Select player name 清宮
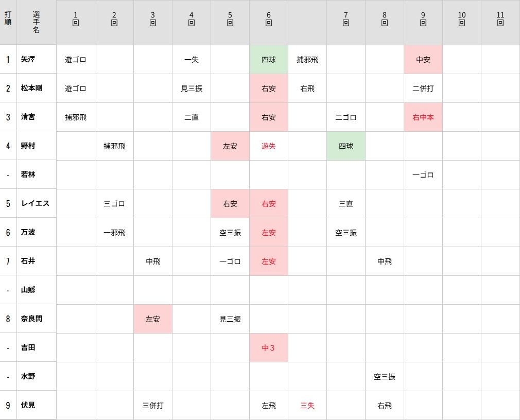This screenshot has width=520, height=420. pos(28,117)
